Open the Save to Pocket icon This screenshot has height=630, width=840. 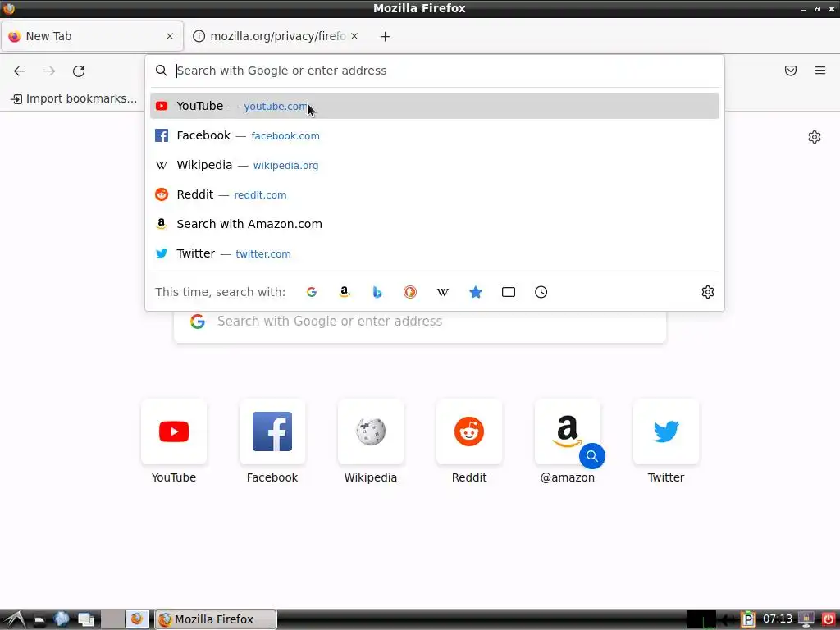point(790,71)
